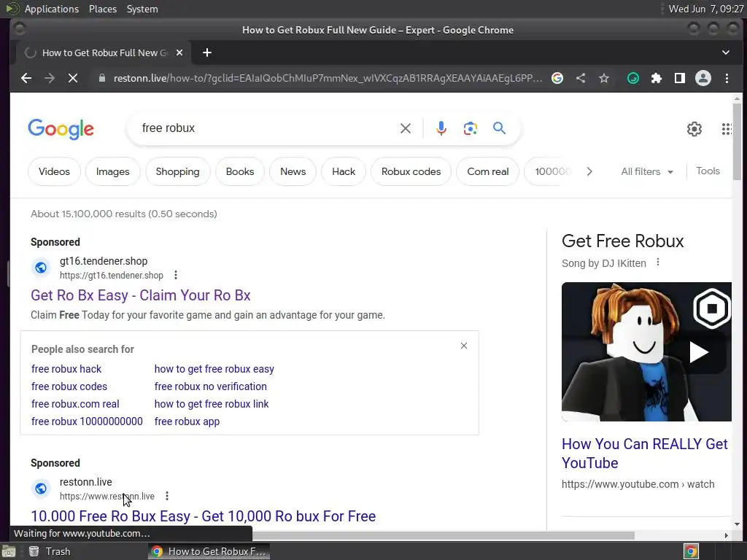
Task: Open the Tools options
Action: tap(708, 171)
